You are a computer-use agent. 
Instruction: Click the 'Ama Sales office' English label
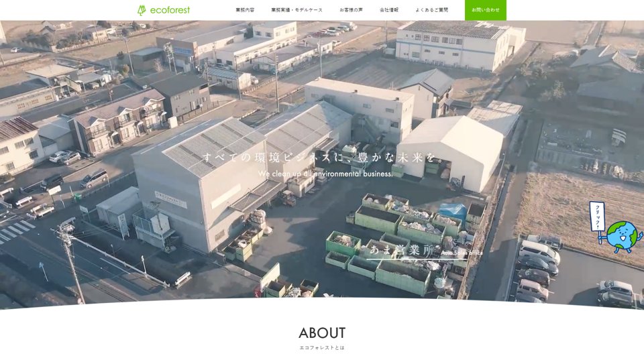[462, 253]
